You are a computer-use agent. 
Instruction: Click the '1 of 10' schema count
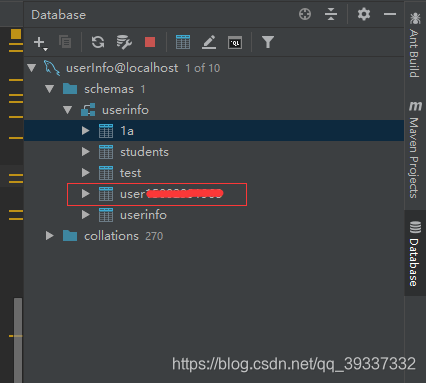pyautogui.click(x=203, y=68)
